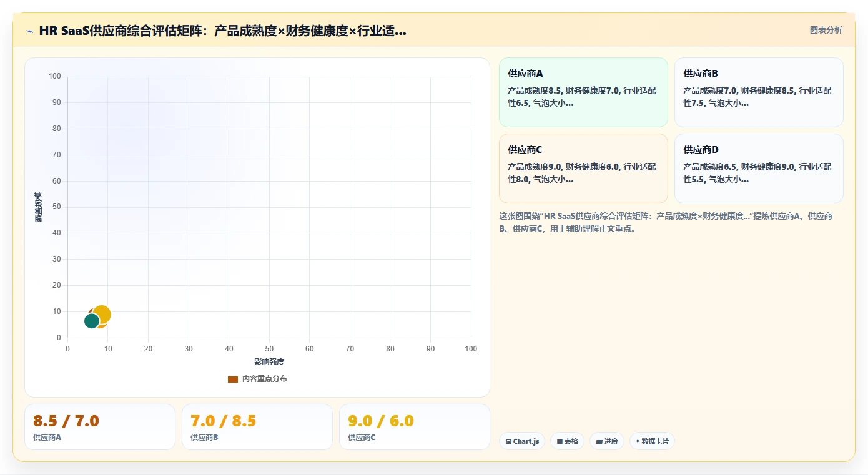868x475 pixels.
Task: Click the yellow bubble in the chart
Action: click(102, 313)
